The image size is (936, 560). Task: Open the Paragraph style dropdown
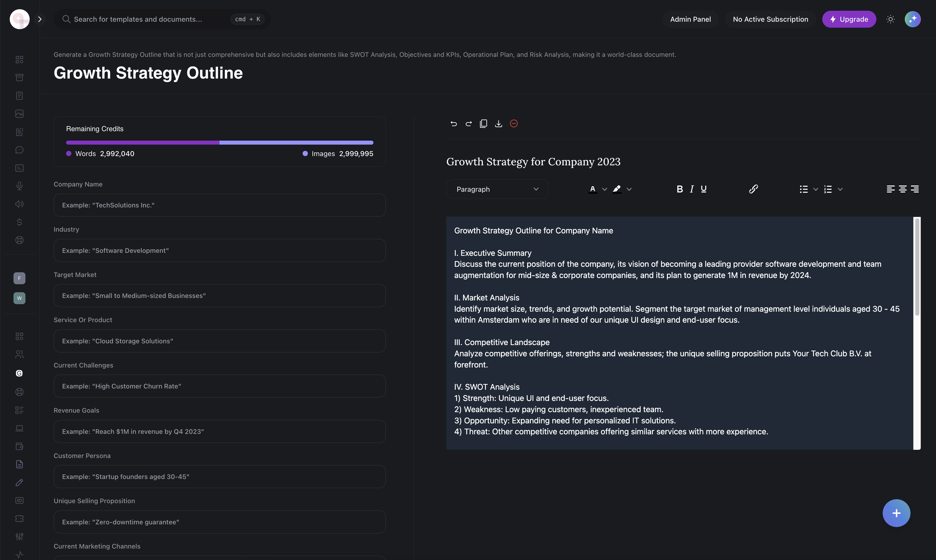(497, 189)
